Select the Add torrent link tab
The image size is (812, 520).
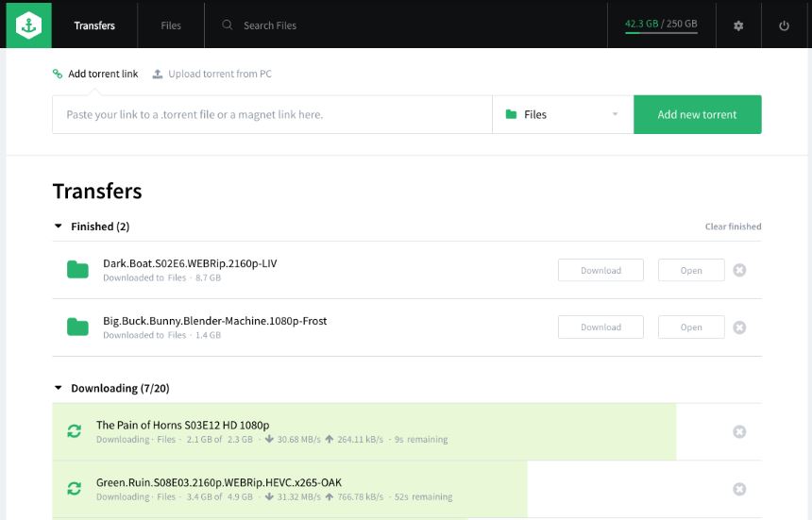coord(95,74)
